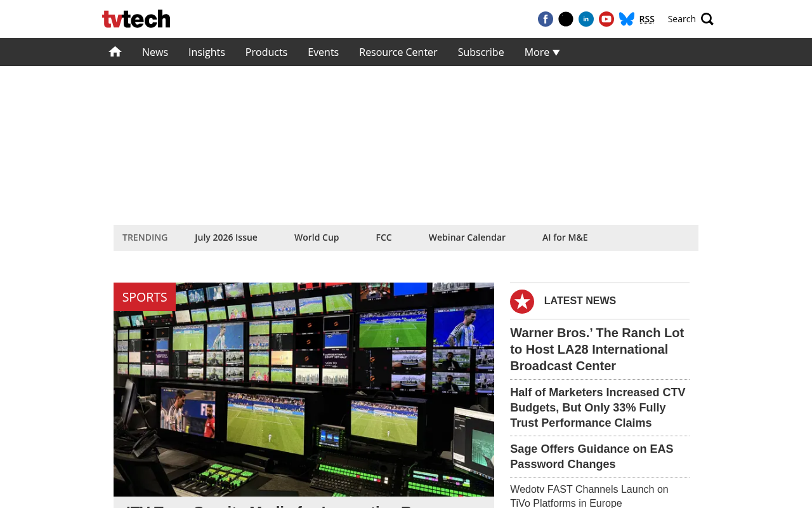The height and width of the screenshot is (508, 812).
Task: Click the TRENDING label
Action: point(145,237)
